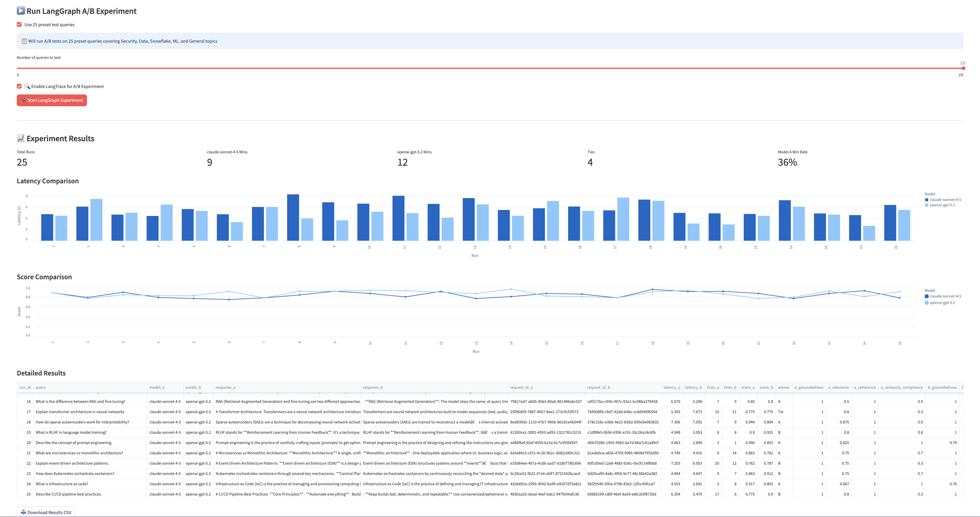Download Results CSV
This screenshot has height=517, width=980.
(46, 512)
